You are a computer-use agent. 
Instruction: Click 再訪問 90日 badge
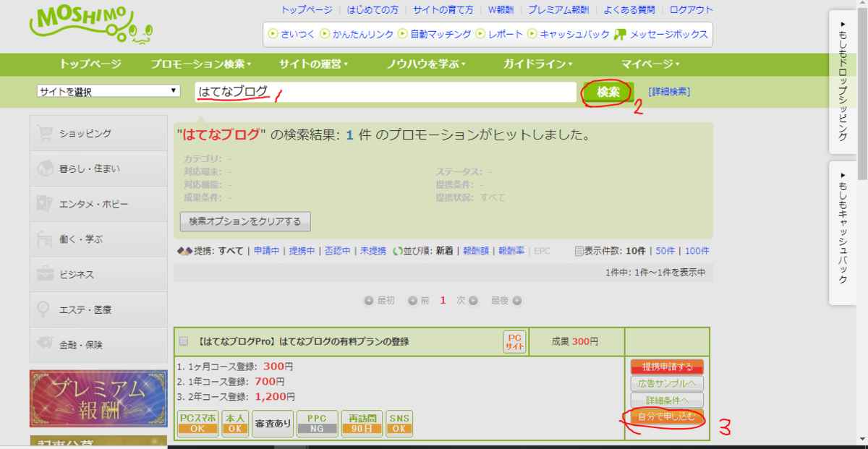click(362, 423)
